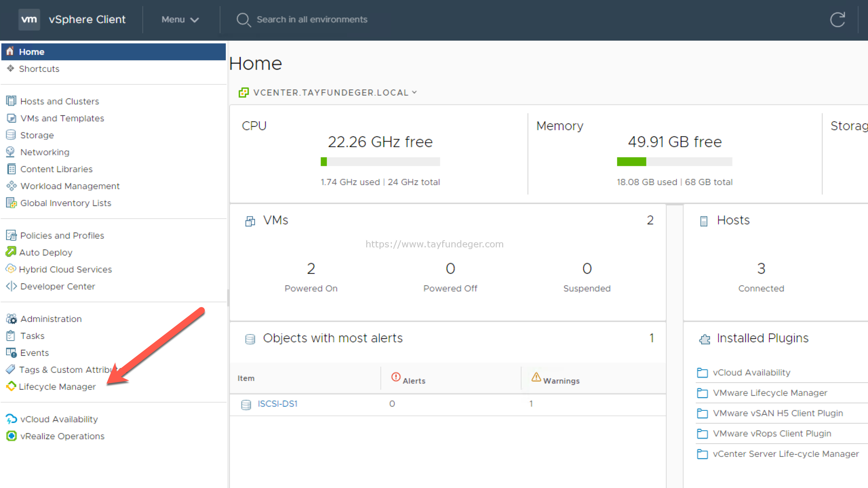
Task: Click the Shortcuts diamond icon
Action: (x=11, y=68)
